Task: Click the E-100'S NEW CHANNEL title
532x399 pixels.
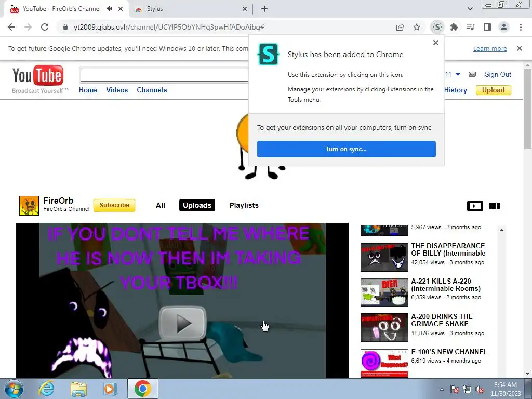Action: click(x=449, y=352)
